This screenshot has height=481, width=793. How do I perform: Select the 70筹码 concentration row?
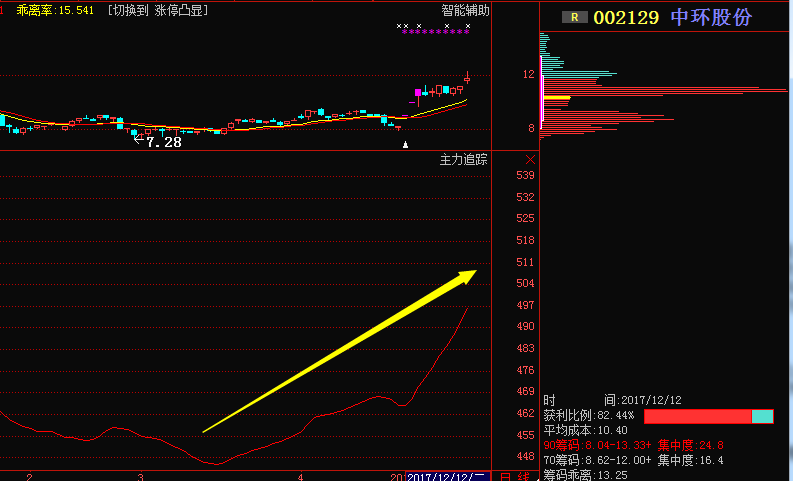(x=633, y=460)
